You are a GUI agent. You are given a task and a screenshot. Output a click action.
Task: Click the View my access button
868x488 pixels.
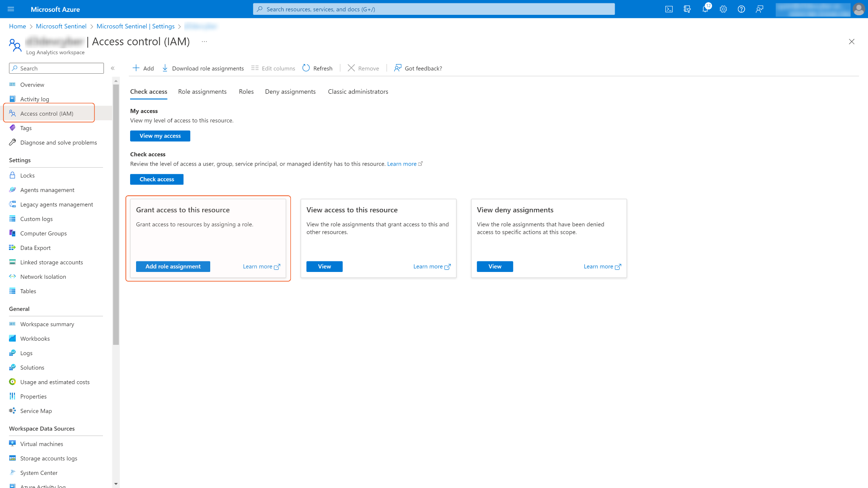tap(160, 136)
